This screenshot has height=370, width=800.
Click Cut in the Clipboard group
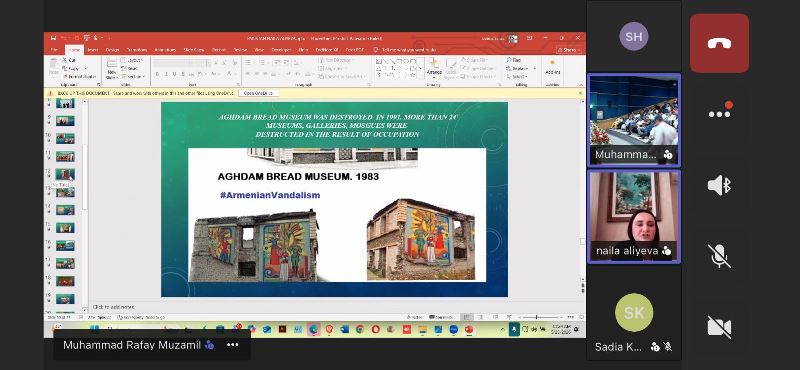pyautogui.click(x=69, y=60)
